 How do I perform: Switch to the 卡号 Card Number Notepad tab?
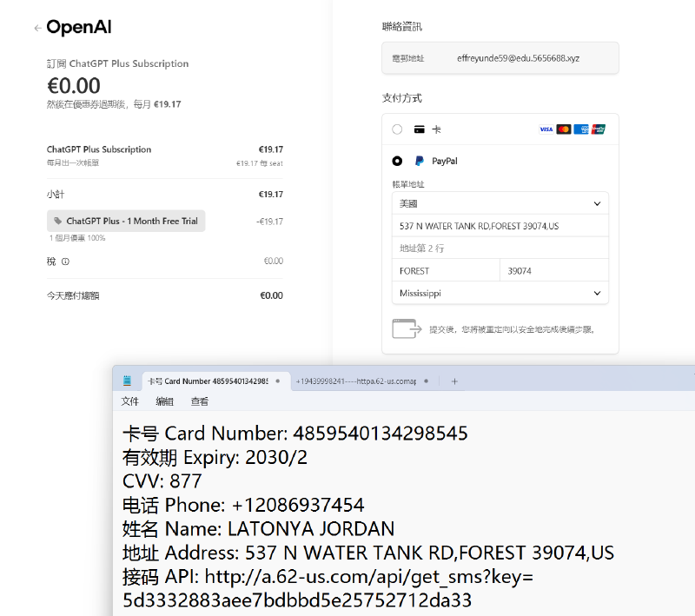click(x=216, y=381)
